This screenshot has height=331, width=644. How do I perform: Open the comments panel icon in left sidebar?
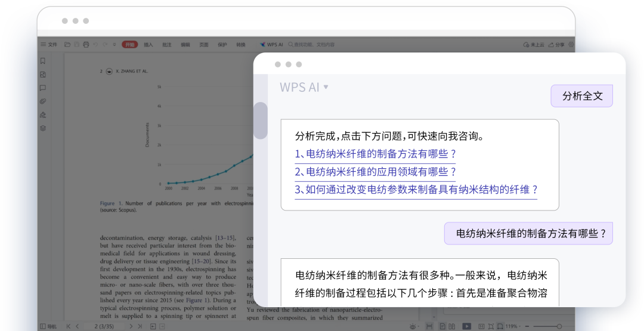point(43,88)
